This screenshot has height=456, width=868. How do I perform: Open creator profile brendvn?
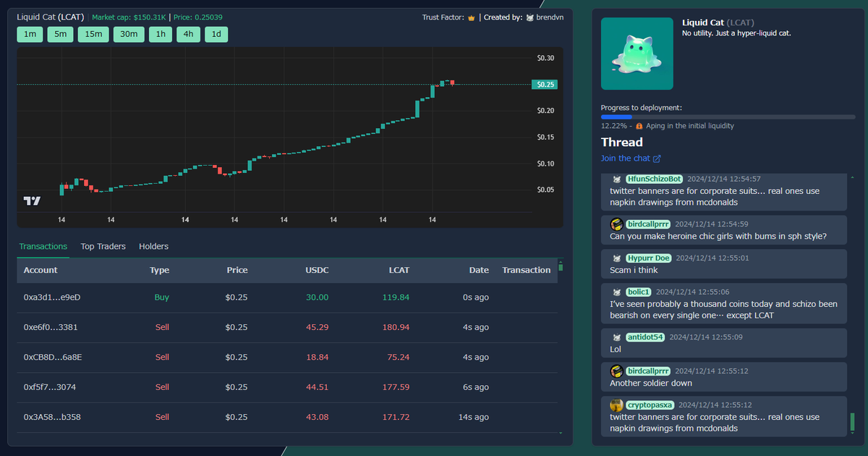pyautogui.click(x=550, y=17)
